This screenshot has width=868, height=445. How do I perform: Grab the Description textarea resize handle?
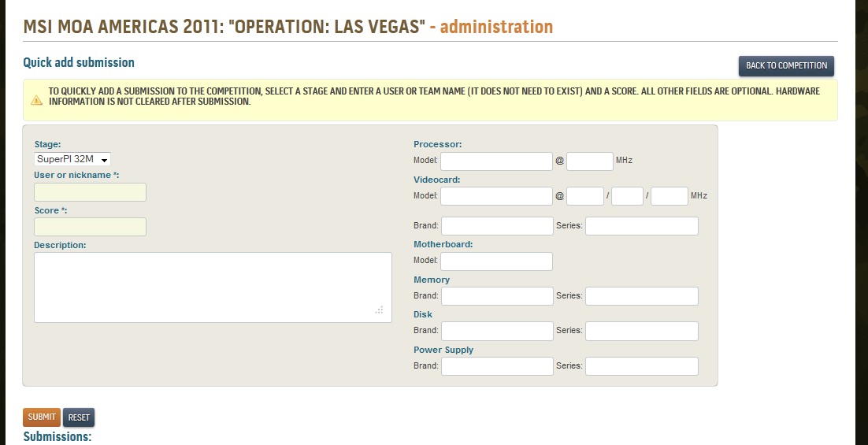[379, 310]
